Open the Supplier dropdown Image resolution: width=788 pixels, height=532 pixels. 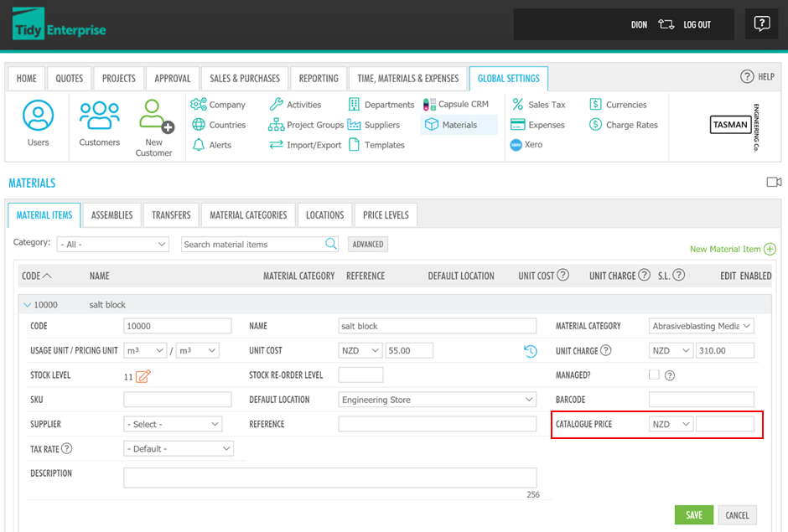click(173, 424)
